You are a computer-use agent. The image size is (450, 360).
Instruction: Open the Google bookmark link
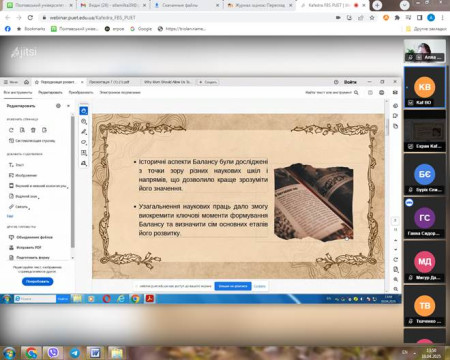(141, 29)
